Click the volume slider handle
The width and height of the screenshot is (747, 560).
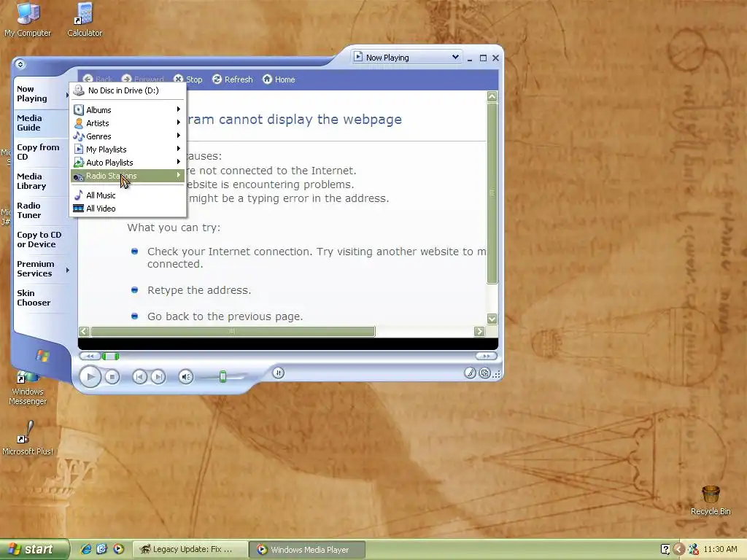tap(222, 377)
